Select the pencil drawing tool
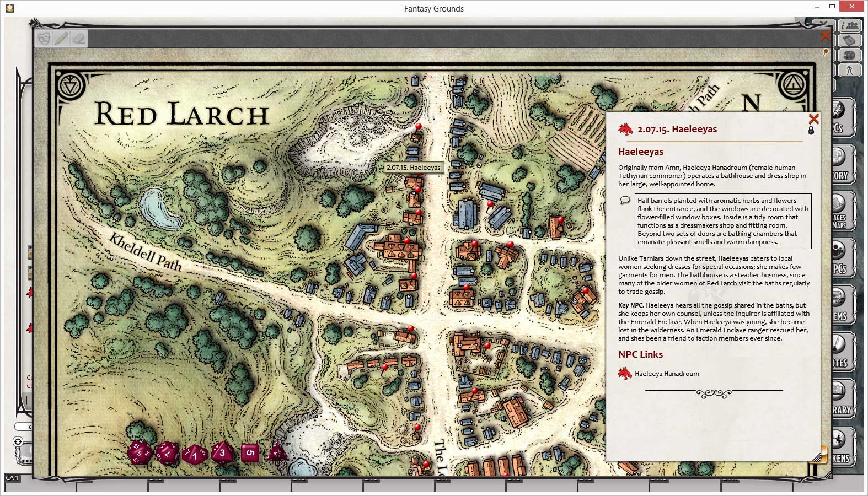868x496 pixels. point(61,38)
